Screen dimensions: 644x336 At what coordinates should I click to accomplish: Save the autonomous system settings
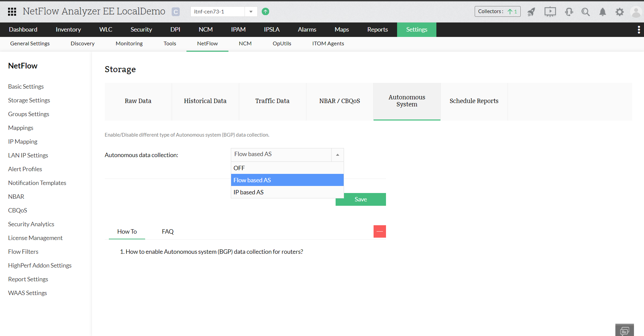pos(361,199)
